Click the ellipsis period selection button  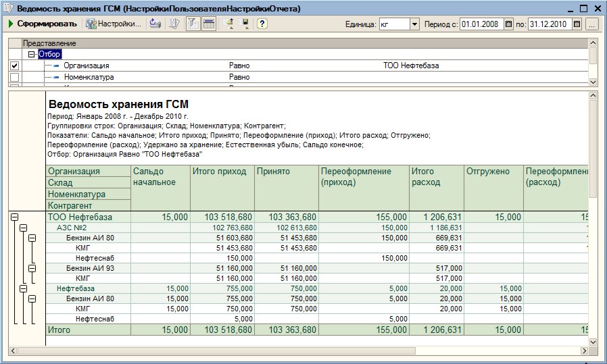tap(591, 24)
